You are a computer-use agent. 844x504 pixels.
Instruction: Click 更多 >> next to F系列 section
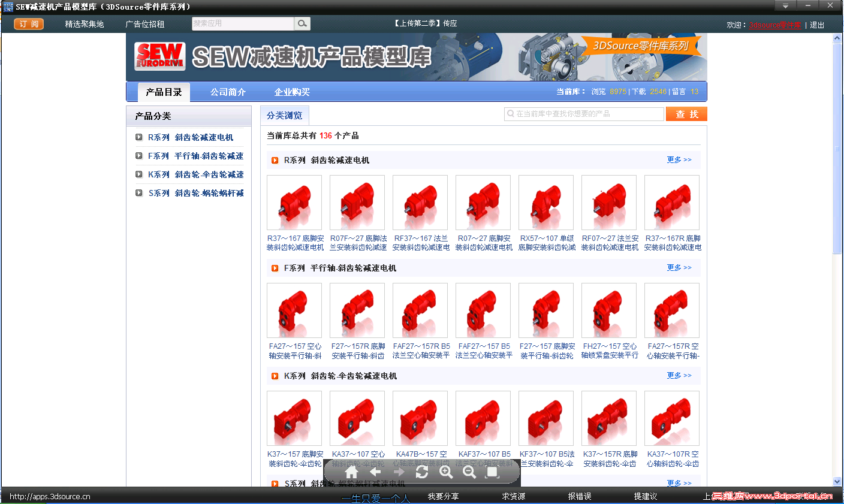pyautogui.click(x=679, y=267)
